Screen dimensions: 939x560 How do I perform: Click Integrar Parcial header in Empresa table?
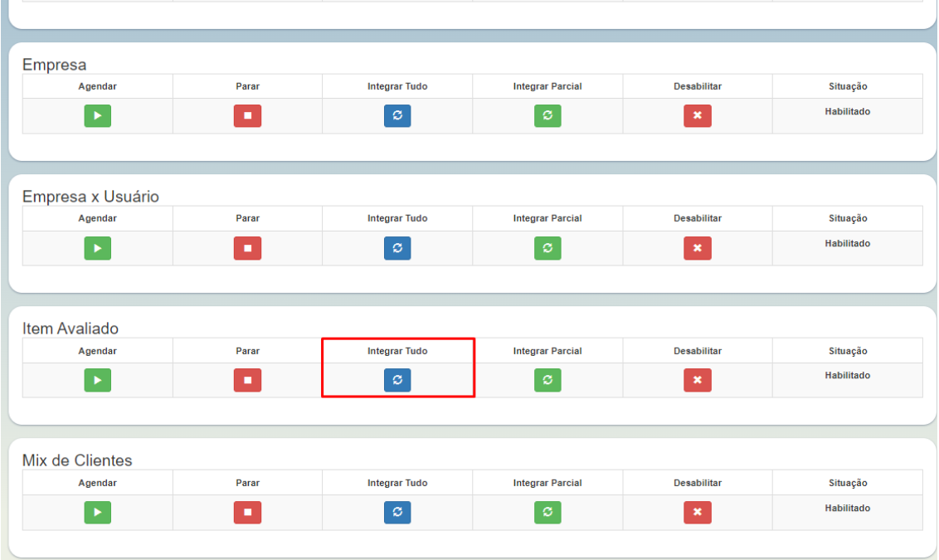[x=547, y=86]
